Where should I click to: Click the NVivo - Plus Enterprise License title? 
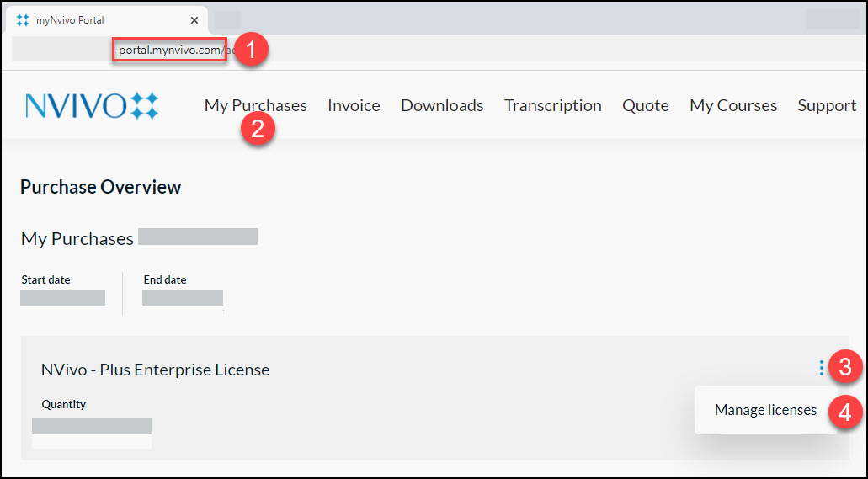(156, 370)
